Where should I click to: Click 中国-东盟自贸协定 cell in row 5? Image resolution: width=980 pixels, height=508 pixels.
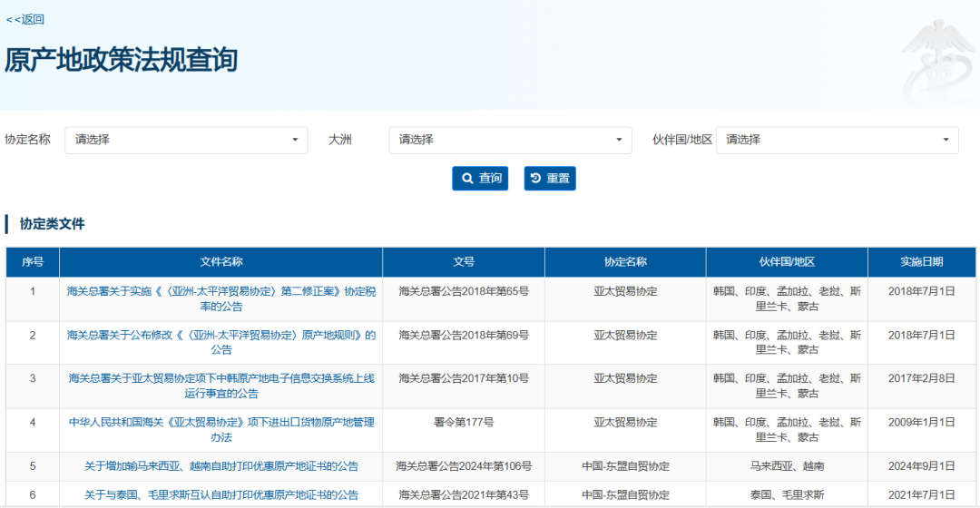(625, 466)
